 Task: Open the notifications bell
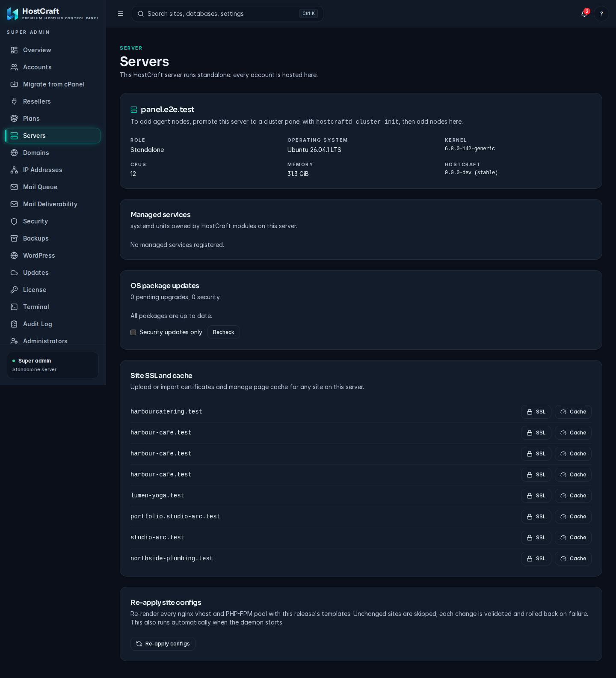coord(584,14)
